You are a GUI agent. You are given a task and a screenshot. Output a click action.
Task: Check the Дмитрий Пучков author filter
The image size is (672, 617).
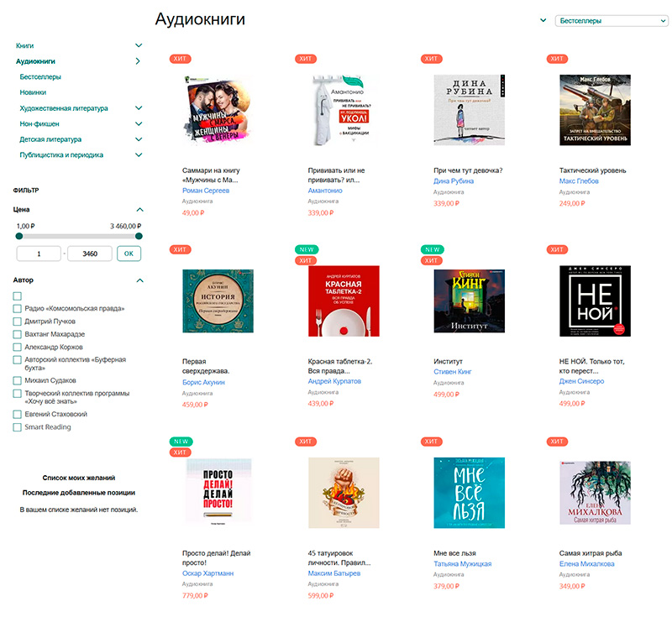pyautogui.click(x=18, y=322)
